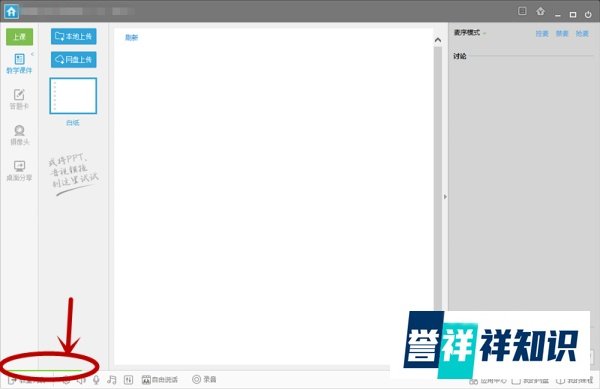Open the audio mixer sliders icon
The image size is (600, 389).
coord(129,379)
